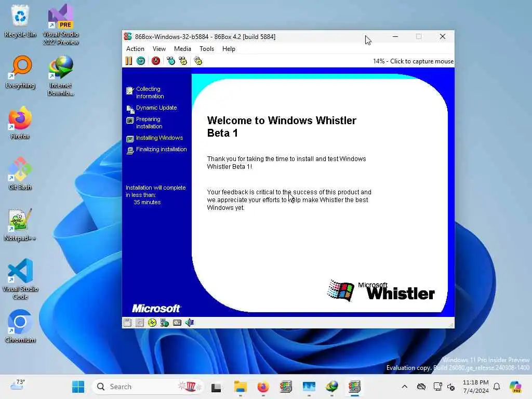Open Internet Download Manager taskbar icon

[x=332, y=387]
